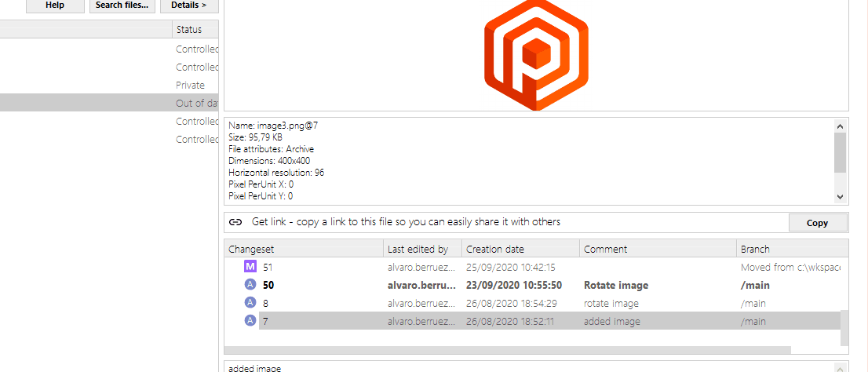Toggle the Details panel button
Screen dimensions: 868x372
coord(189,5)
